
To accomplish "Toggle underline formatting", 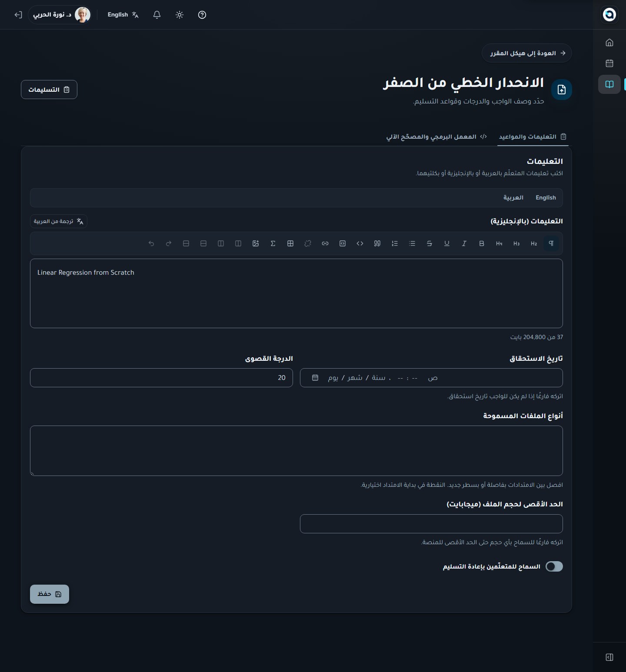I will [447, 243].
